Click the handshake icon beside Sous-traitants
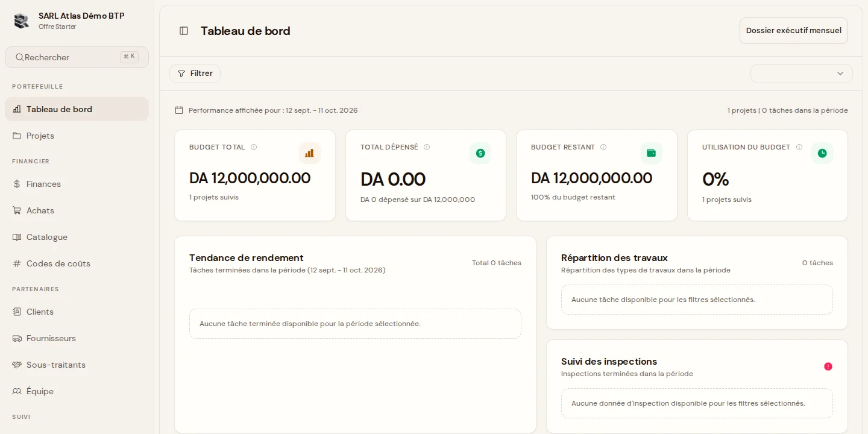 17,365
